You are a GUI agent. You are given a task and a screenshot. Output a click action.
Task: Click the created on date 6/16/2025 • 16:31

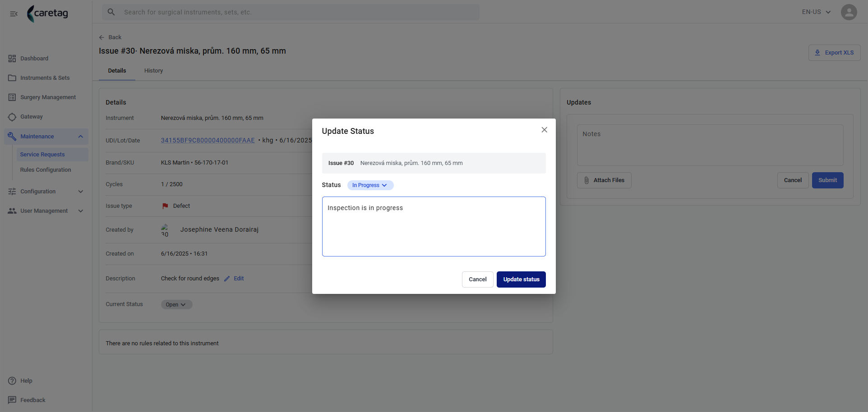coord(184,254)
